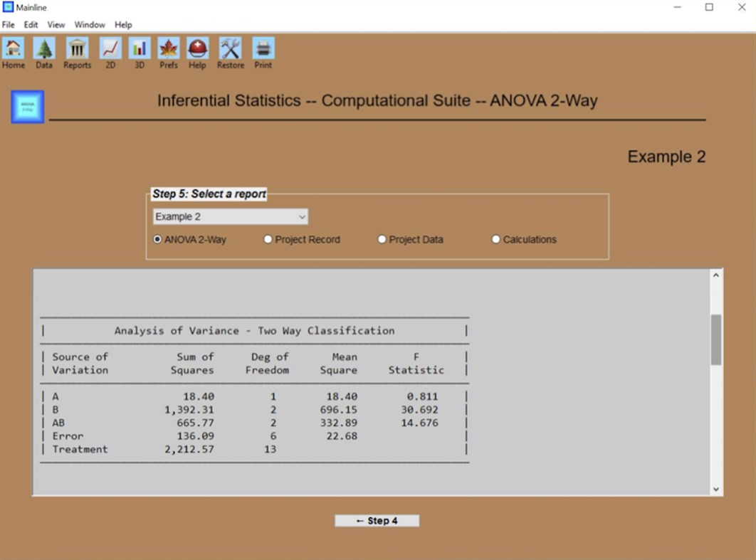Open the File menu
Image resolution: width=756 pixels, height=560 pixels.
tap(8, 24)
